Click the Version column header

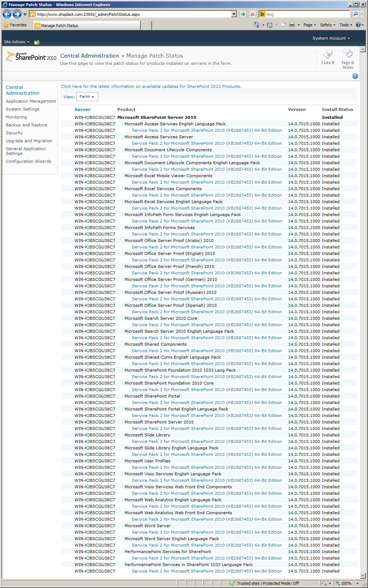297,109
